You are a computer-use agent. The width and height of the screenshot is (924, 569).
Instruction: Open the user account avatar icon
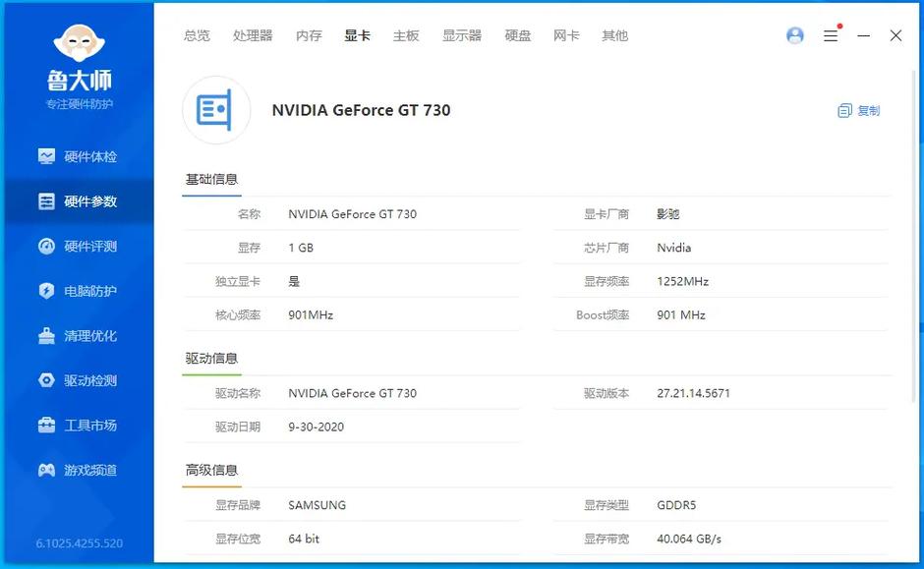tap(795, 35)
